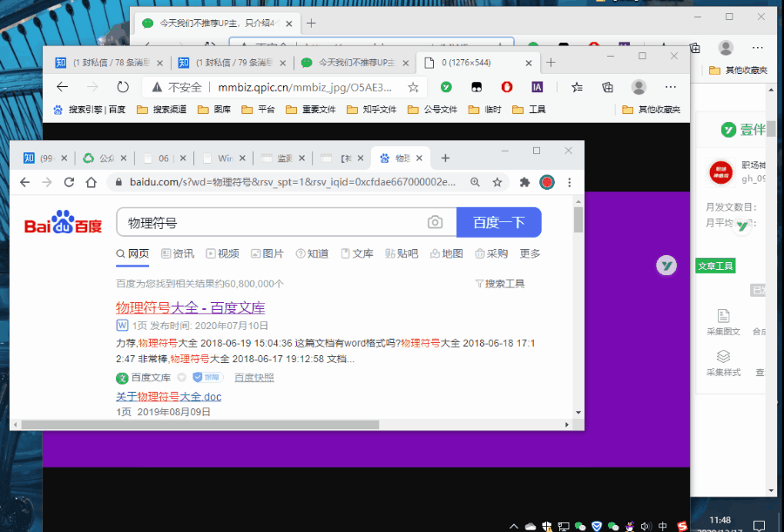Click the IA extension icon in toolbar
The height and width of the screenshot is (532, 784).
click(537, 87)
